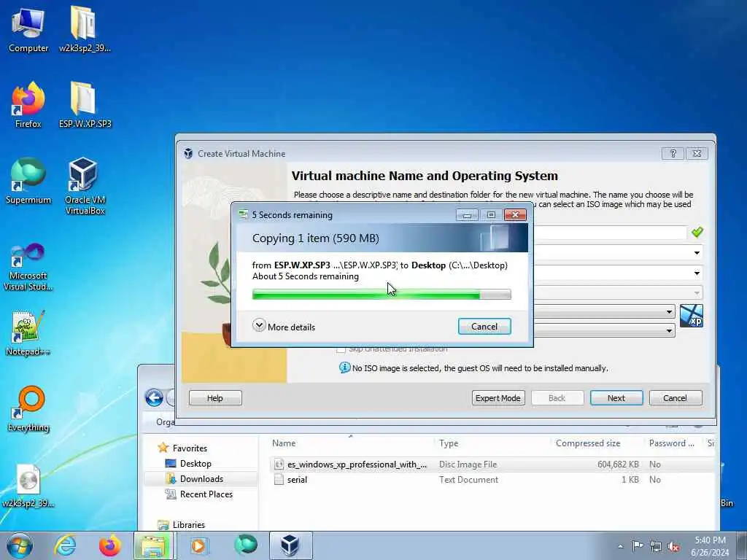Click the 604,682 KB compressed size cell
This screenshot has width=747, height=560.
pos(618,464)
